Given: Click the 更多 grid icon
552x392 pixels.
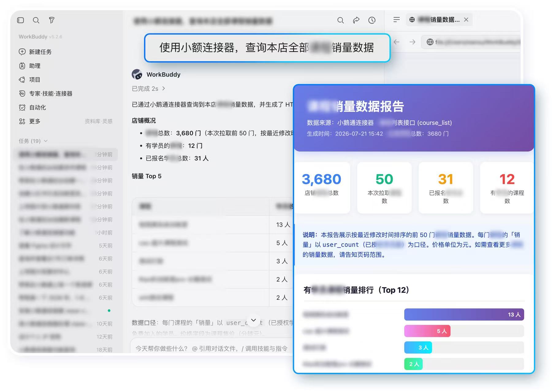Looking at the screenshot, I should coord(22,121).
